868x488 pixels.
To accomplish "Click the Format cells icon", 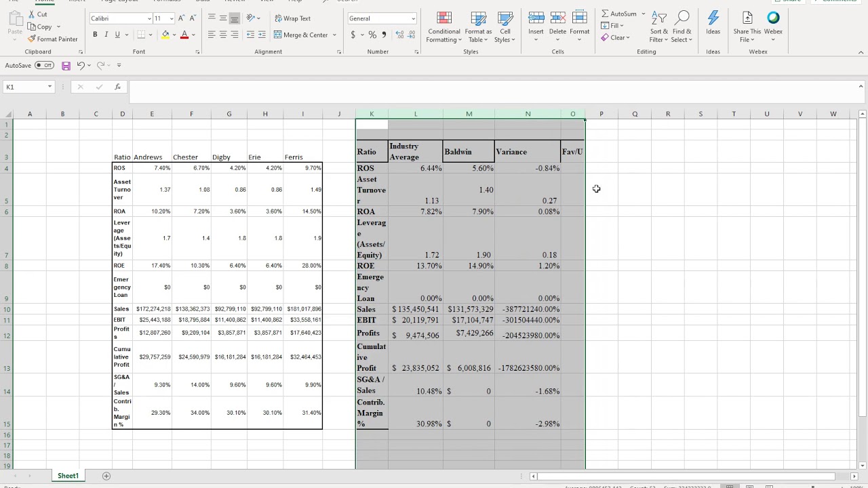I will click(579, 18).
